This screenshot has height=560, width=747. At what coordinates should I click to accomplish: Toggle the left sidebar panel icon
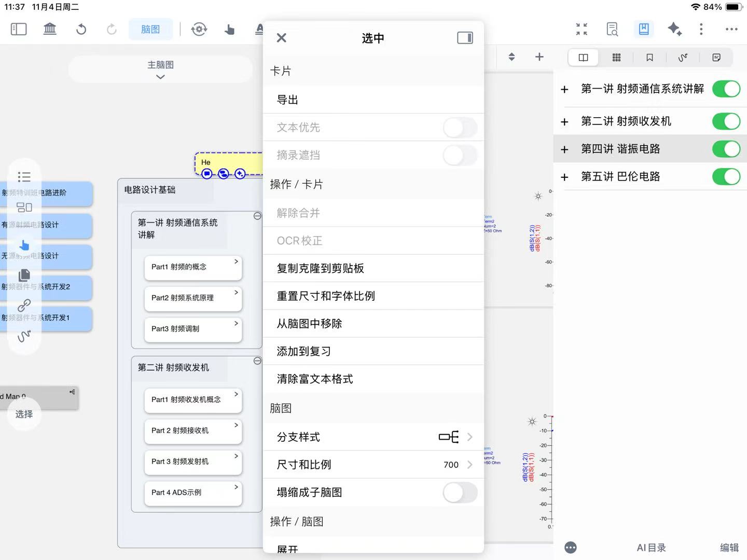19,29
